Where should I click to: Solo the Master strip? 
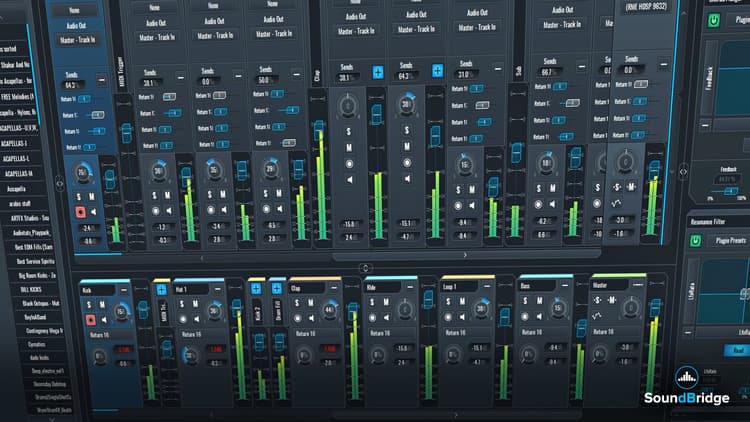[597, 300]
